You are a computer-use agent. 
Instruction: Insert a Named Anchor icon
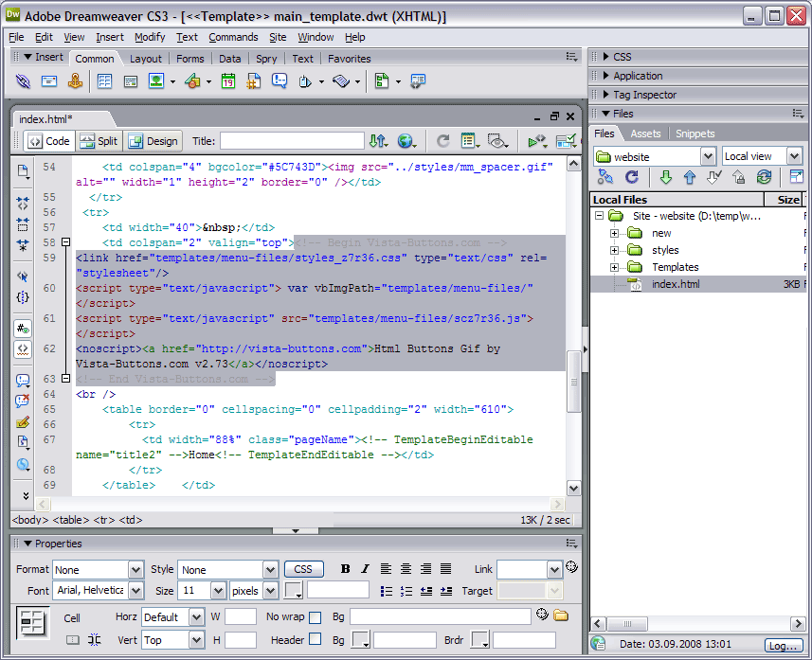(x=75, y=81)
